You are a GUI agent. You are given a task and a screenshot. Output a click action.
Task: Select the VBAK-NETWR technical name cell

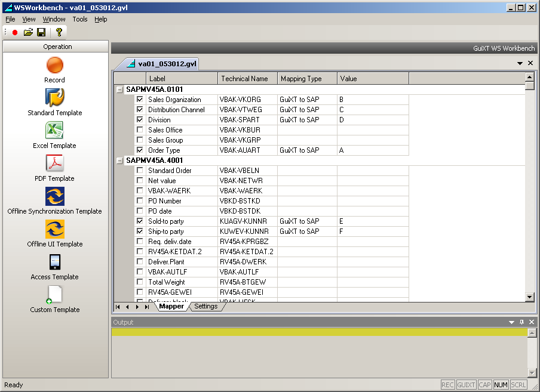(x=247, y=181)
